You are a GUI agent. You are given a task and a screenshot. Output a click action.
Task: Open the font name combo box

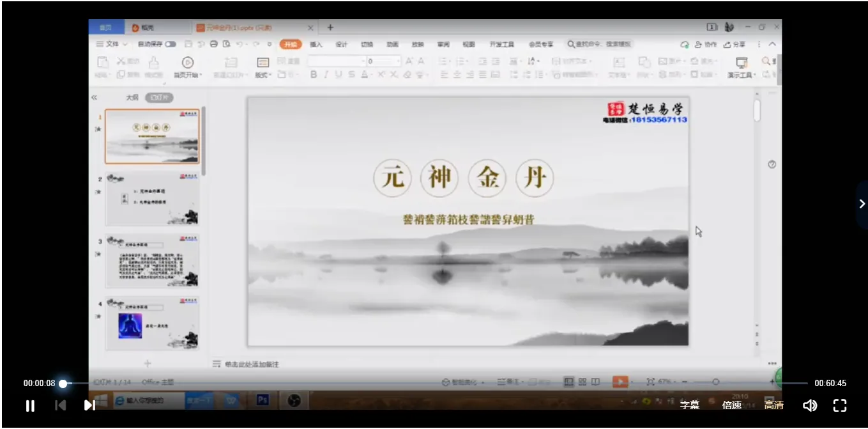[337, 61]
